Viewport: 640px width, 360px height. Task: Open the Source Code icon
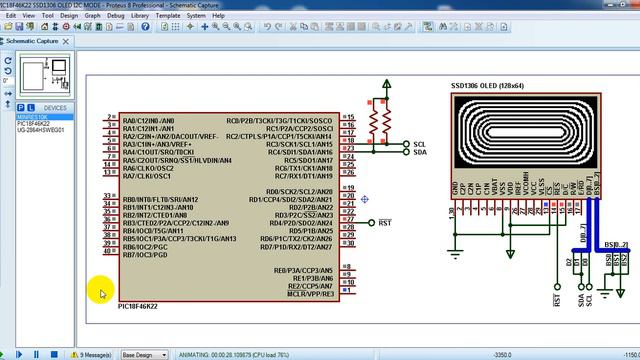pos(120,27)
